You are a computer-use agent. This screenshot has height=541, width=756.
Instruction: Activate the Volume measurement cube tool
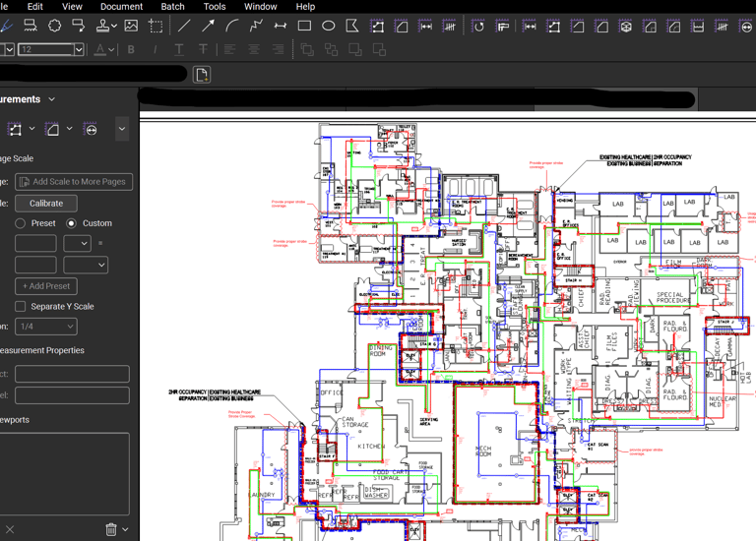click(625, 27)
